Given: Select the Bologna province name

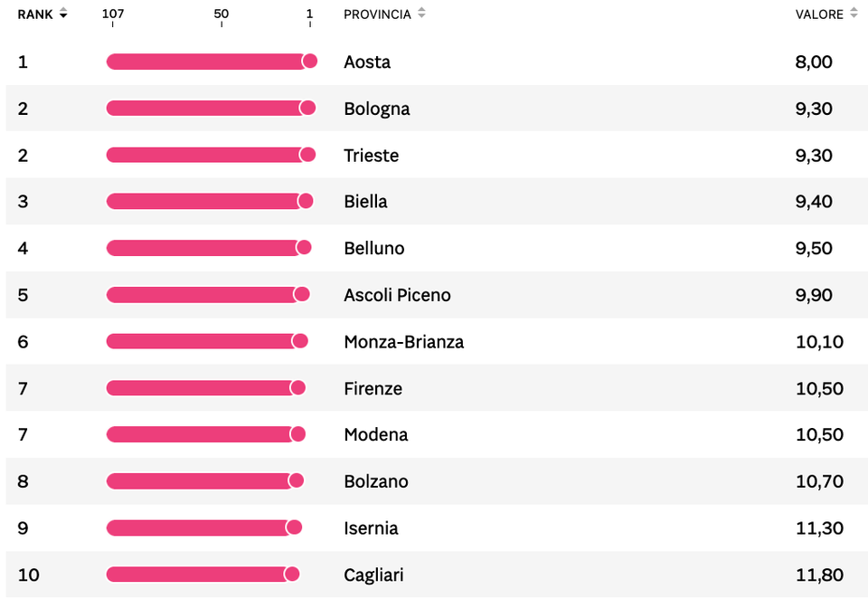Looking at the screenshot, I should (377, 109).
